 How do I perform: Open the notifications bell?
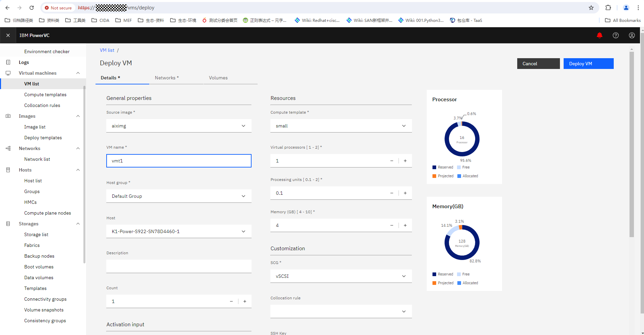[x=600, y=35]
